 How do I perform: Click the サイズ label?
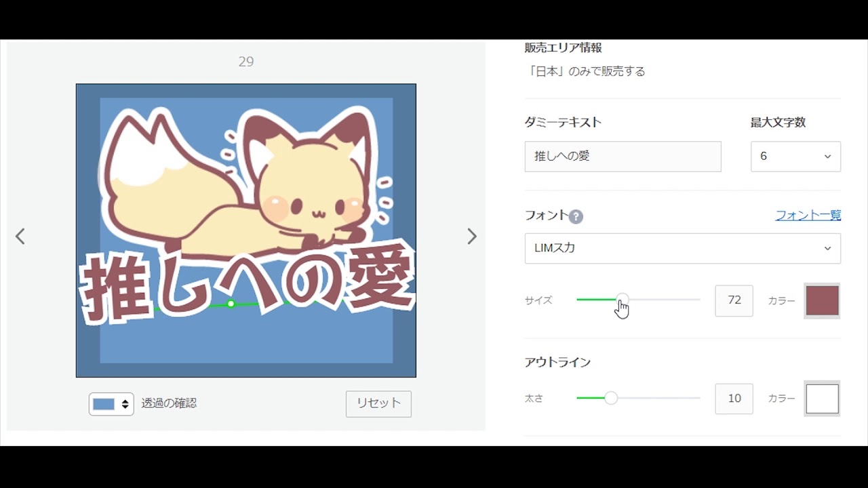coord(538,300)
